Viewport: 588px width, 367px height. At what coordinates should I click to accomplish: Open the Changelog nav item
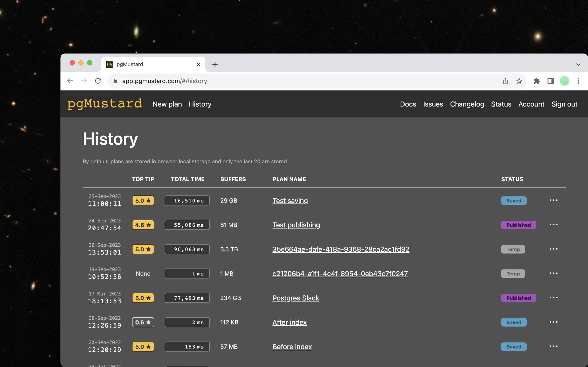tap(467, 104)
